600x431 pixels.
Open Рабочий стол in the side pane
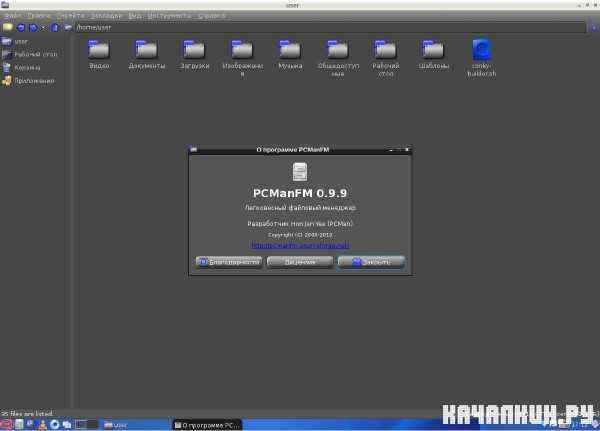(x=30, y=54)
